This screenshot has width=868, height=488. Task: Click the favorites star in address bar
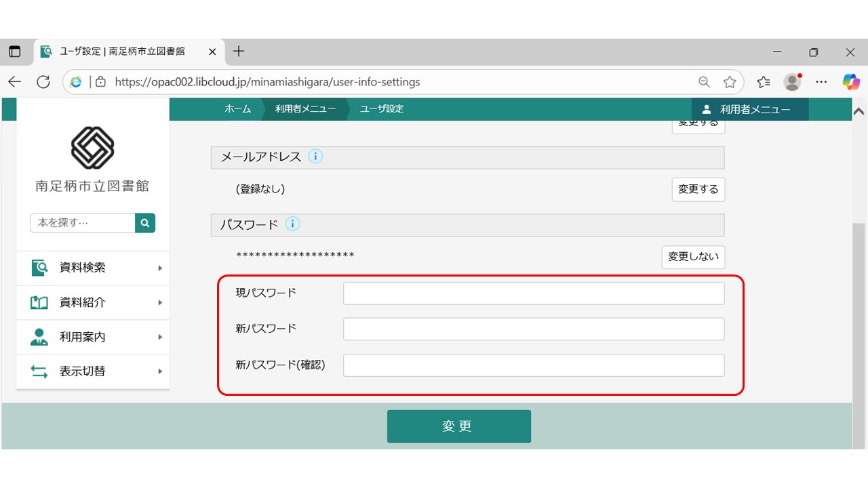[x=730, y=82]
